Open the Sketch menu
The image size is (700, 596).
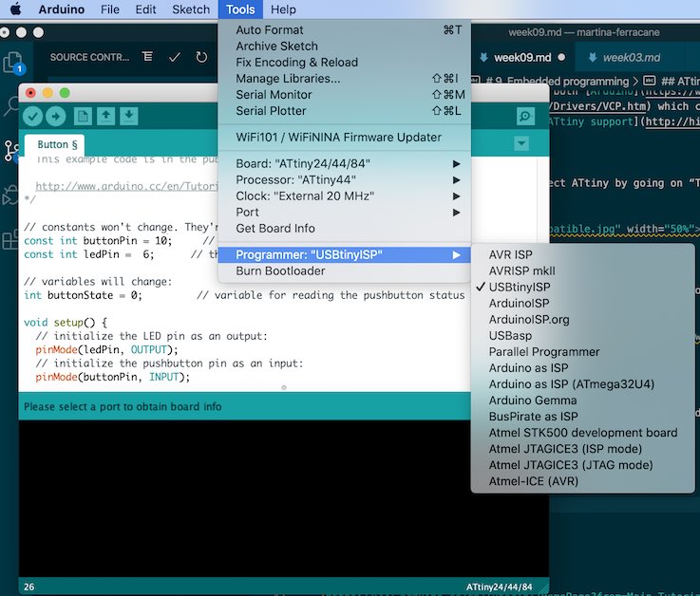click(x=191, y=9)
